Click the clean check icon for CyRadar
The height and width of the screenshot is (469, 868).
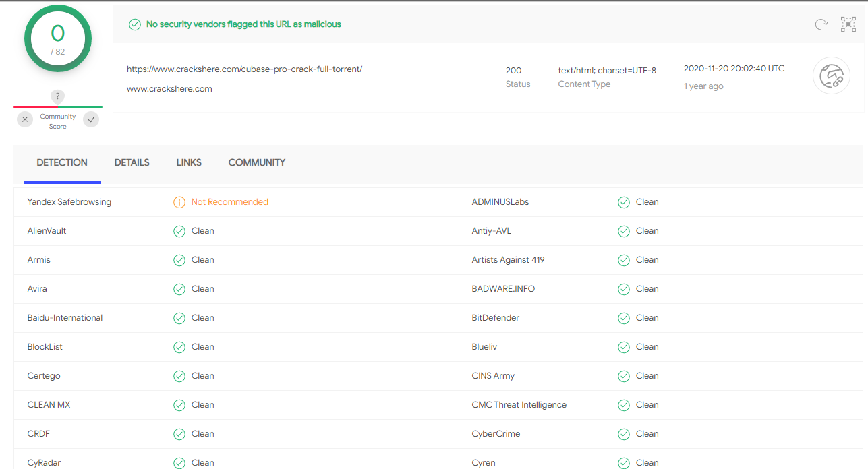(179, 463)
